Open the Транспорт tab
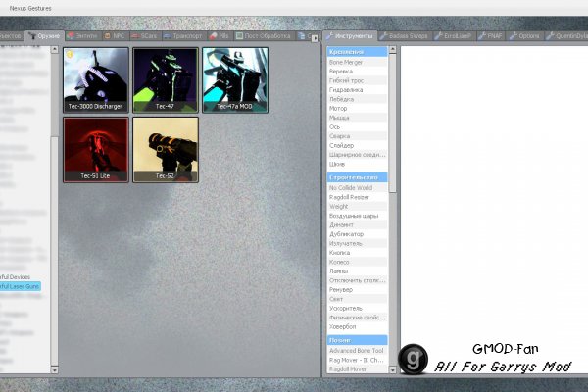Viewport: 588px width, 392px height. tap(184, 36)
